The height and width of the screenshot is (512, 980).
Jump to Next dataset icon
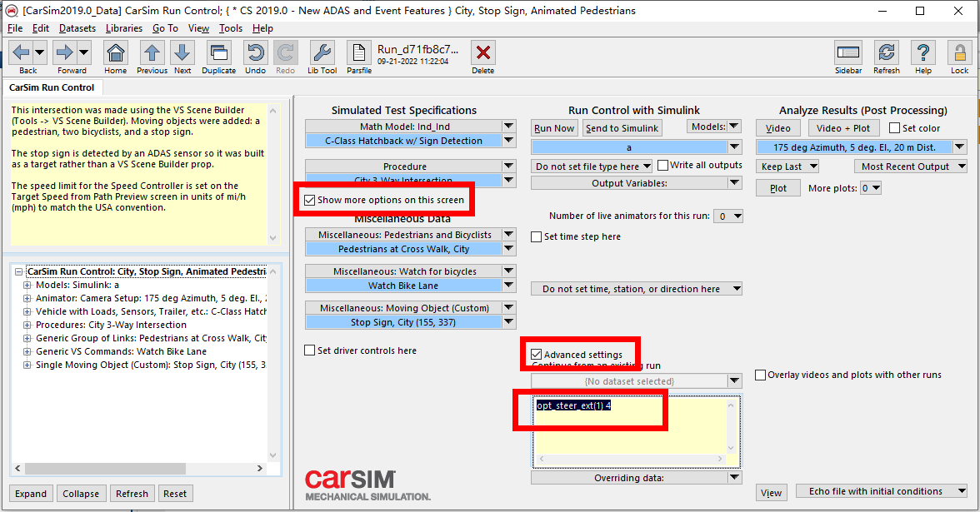[182, 52]
